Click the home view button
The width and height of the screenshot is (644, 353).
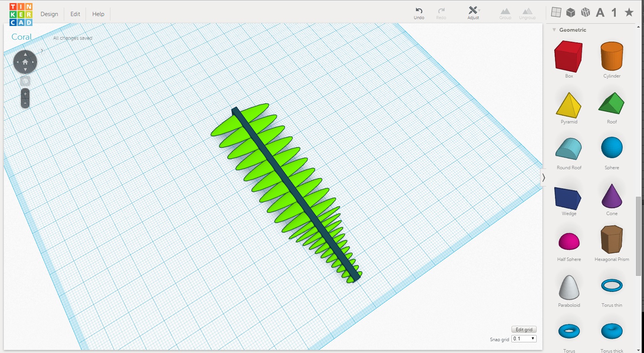click(x=25, y=62)
